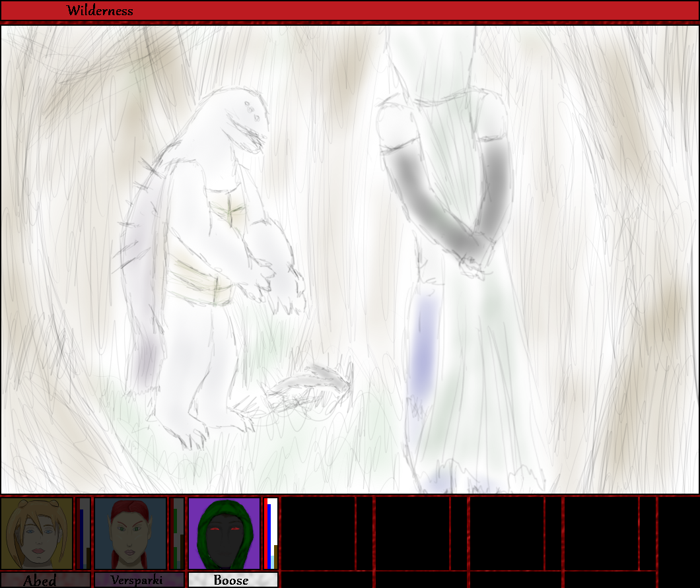The height and width of the screenshot is (588, 700).
Task: Select the Versparki name label
Action: coord(139,580)
